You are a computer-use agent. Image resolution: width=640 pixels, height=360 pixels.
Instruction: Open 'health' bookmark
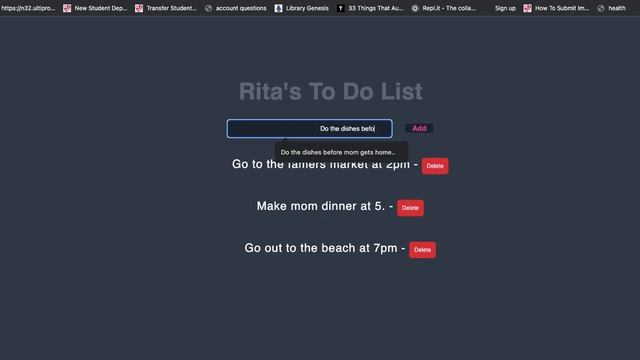click(611, 8)
